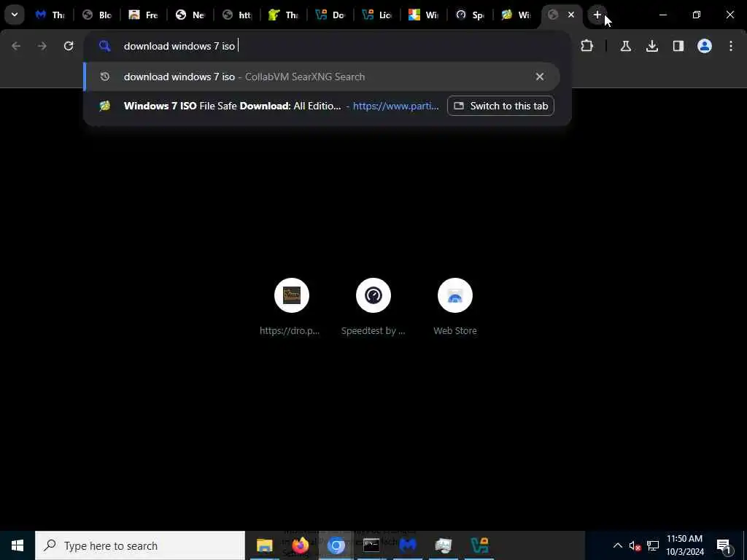Screen dimensions: 747x560
Task: Restore down the browser window
Action: point(697,15)
